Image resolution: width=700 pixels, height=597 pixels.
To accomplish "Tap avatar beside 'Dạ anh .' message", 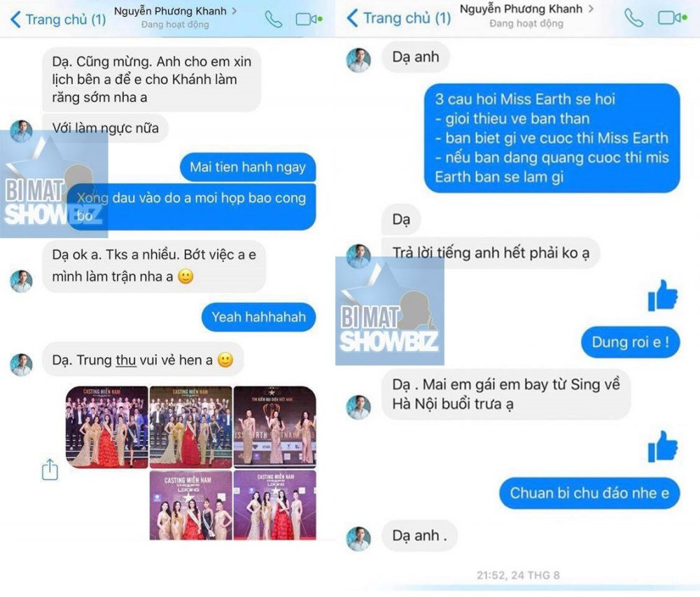I will pyautogui.click(x=358, y=538).
